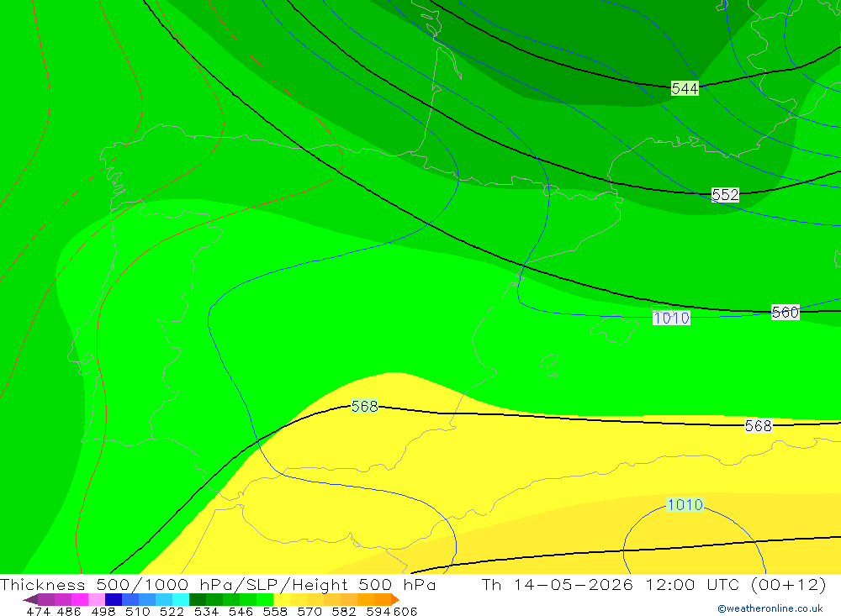The height and width of the screenshot is (616, 841).
Task: Click the 568 contour label near the eastern edge
Action: 759,426
